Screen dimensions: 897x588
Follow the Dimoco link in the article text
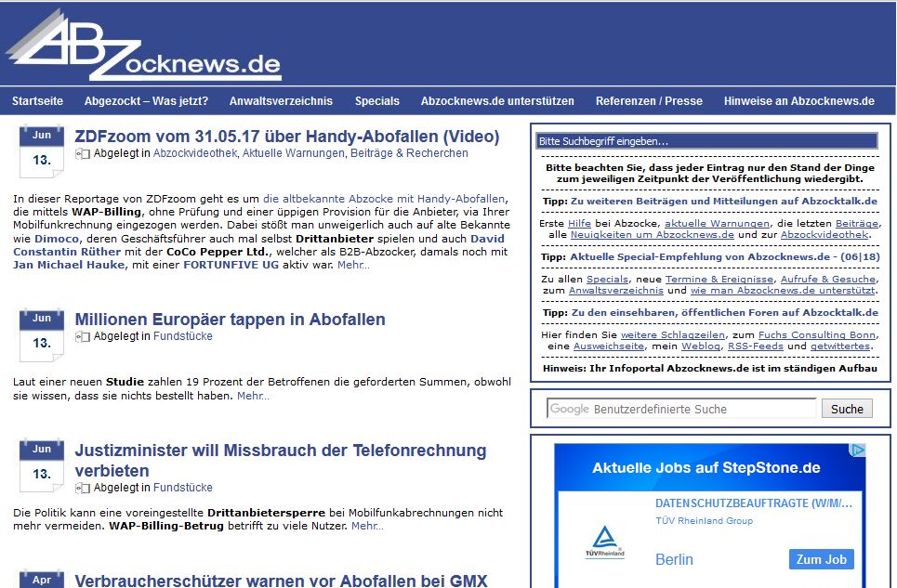click(x=57, y=239)
